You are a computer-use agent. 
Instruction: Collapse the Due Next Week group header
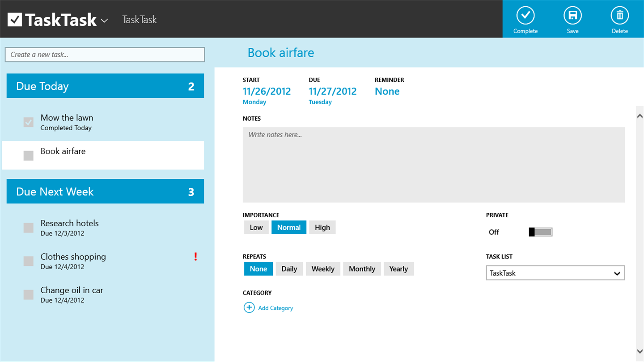(x=105, y=191)
